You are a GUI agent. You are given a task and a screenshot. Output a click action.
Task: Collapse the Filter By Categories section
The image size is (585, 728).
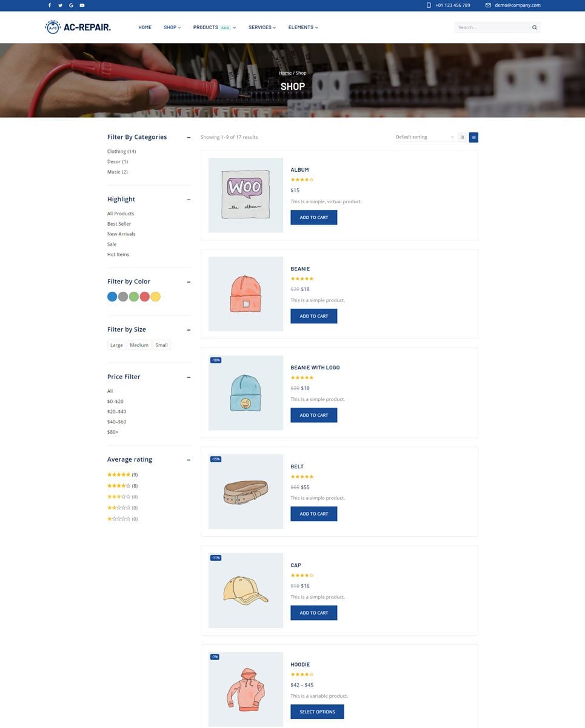point(189,138)
